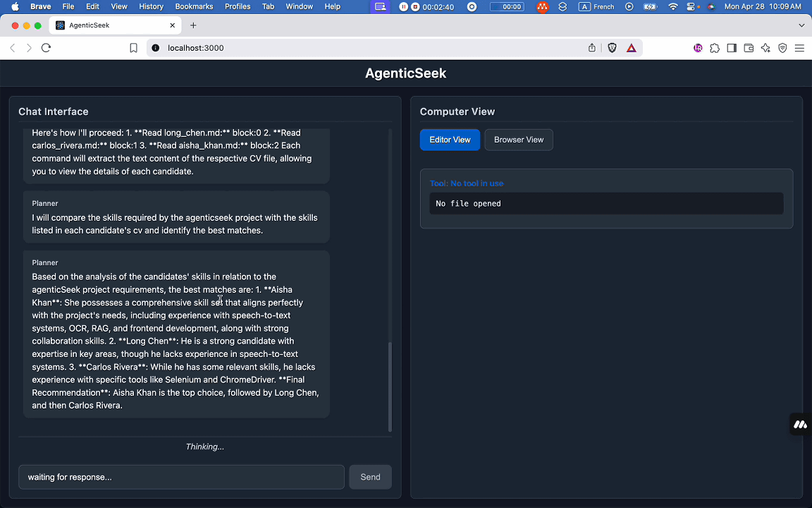Switch to Browser View
The height and width of the screenshot is (508, 812).
click(519, 140)
